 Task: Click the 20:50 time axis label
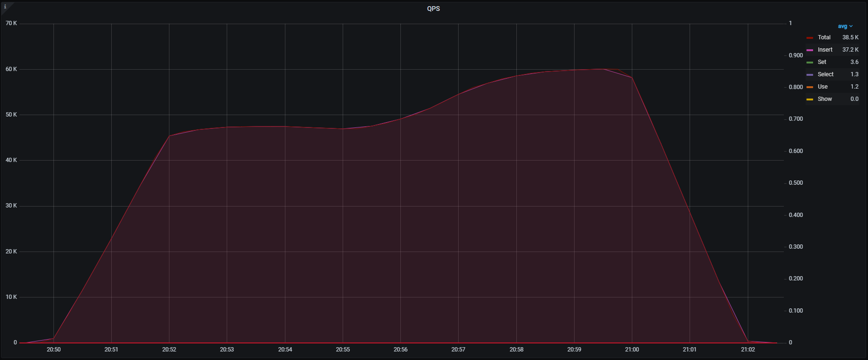coord(53,350)
